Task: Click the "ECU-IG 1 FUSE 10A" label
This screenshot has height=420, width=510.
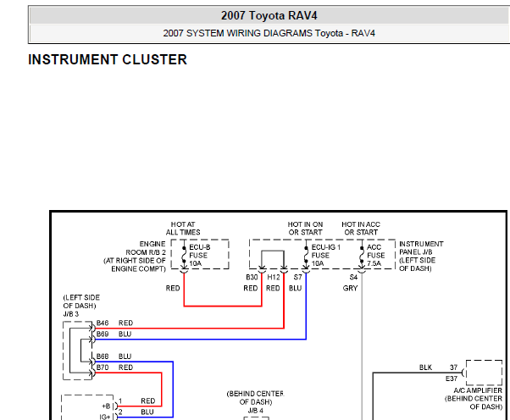Action: click(325, 255)
